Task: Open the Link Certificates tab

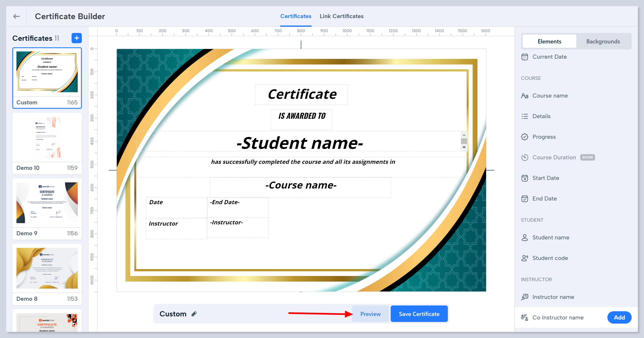Action: pyautogui.click(x=341, y=16)
